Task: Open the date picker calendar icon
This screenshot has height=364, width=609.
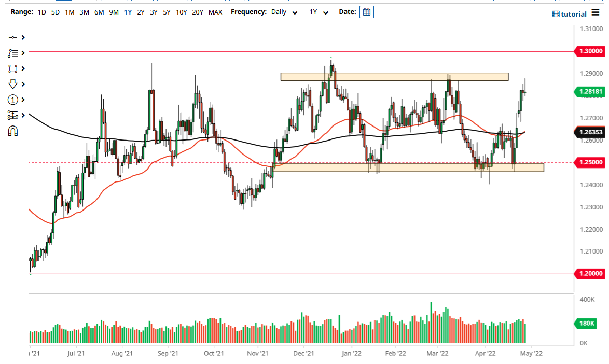Action: coord(366,11)
